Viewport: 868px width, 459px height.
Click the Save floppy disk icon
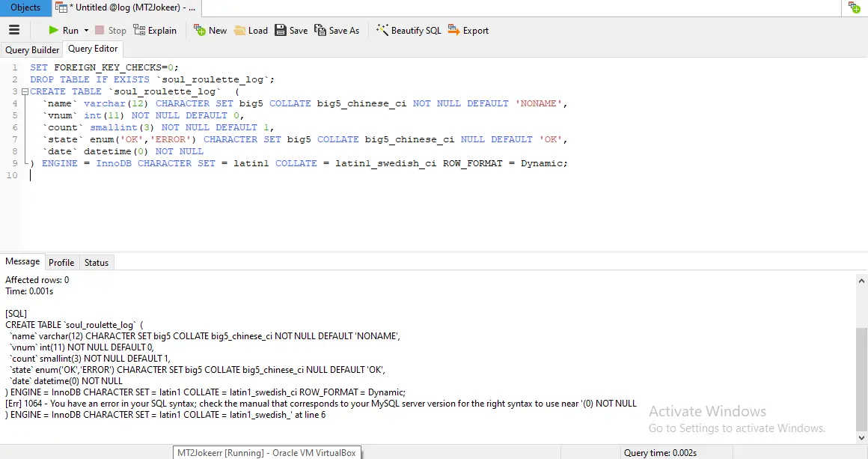tap(281, 31)
